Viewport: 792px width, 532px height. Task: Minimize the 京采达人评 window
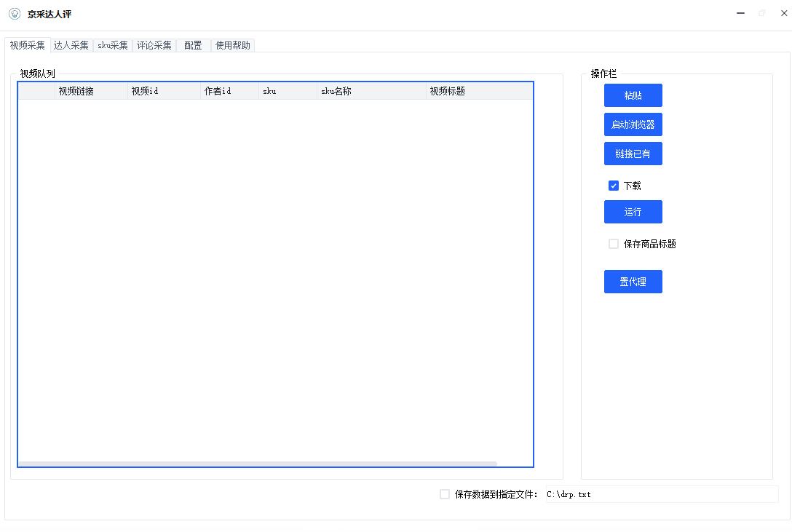(740, 14)
